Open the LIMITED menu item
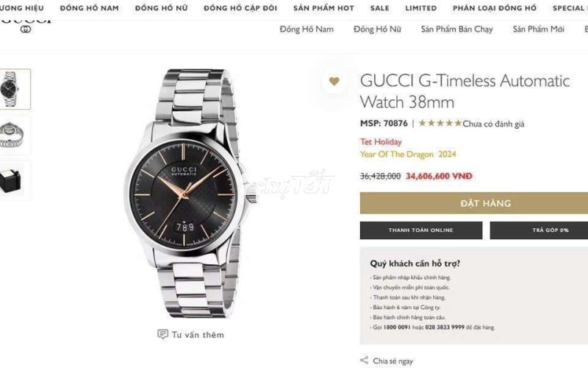Viewport: 588px width, 368px height. [420, 8]
